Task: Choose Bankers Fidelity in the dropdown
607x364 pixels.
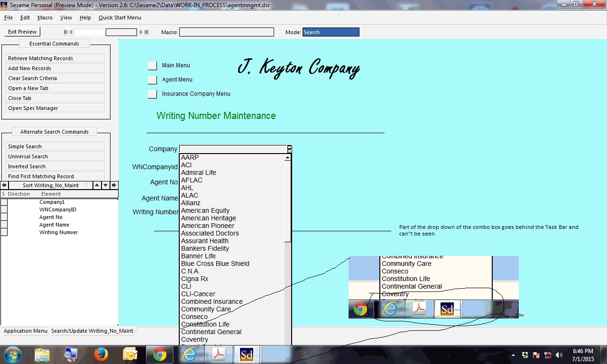Action: click(205, 248)
